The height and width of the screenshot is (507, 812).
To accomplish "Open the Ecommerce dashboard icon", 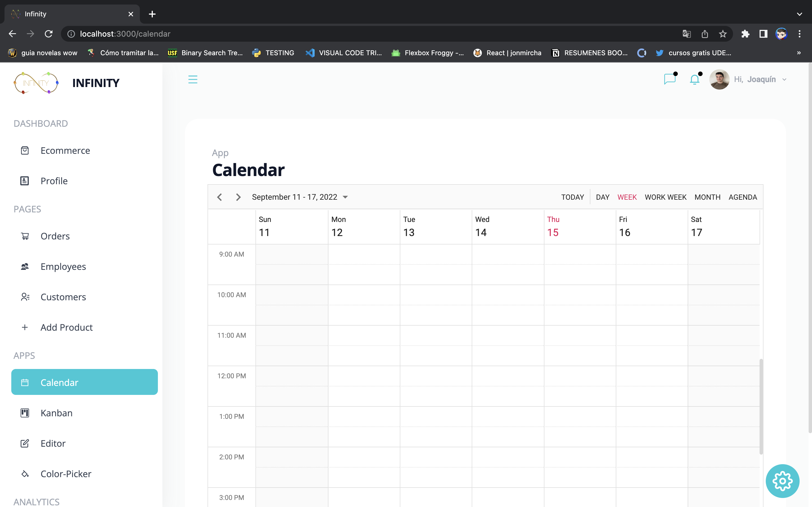I will 25,150.
